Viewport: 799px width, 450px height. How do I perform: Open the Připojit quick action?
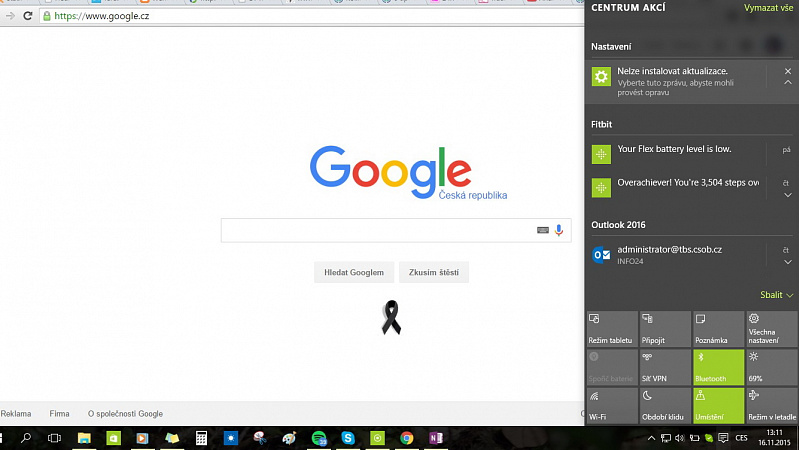click(x=665, y=329)
